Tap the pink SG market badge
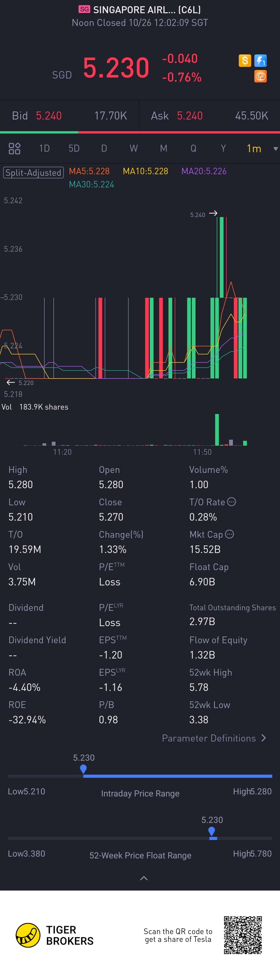Screen dimensions: 280x980 (x=85, y=10)
